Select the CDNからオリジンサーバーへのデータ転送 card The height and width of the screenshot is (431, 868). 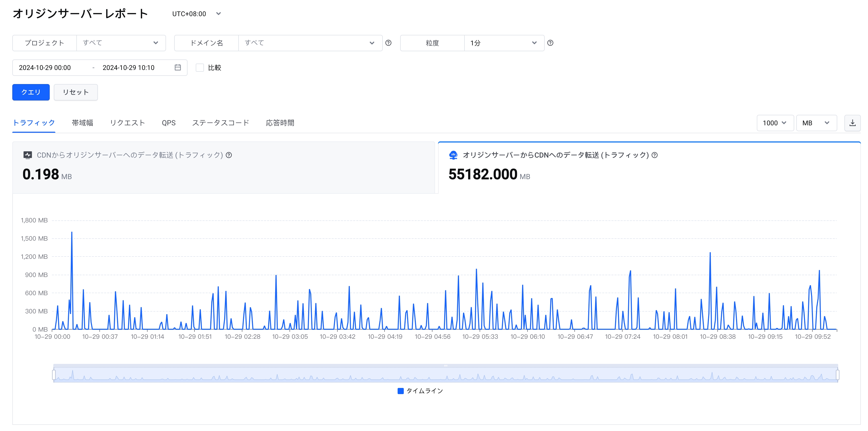224,168
